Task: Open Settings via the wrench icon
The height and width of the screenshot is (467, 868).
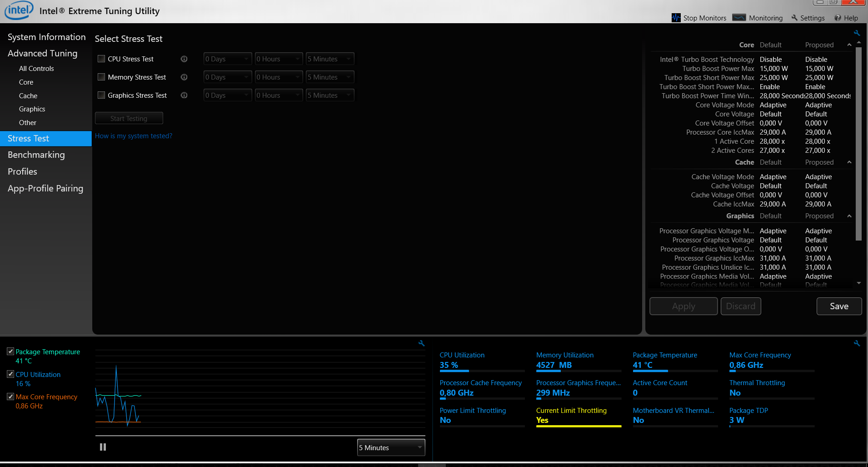Action: (x=794, y=18)
